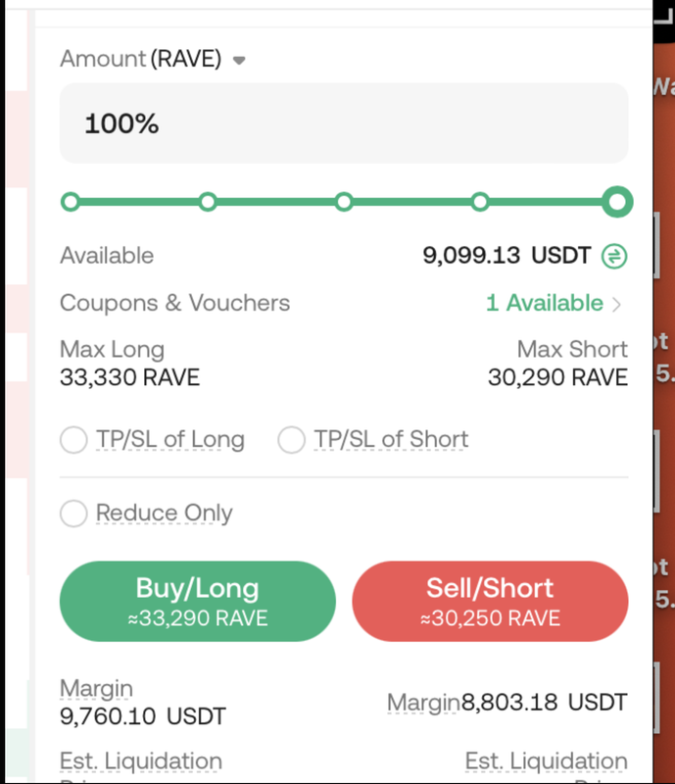Screen dimensions: 675x784
Task: Enable TP/SL of Long option
Action: [73, 439]
